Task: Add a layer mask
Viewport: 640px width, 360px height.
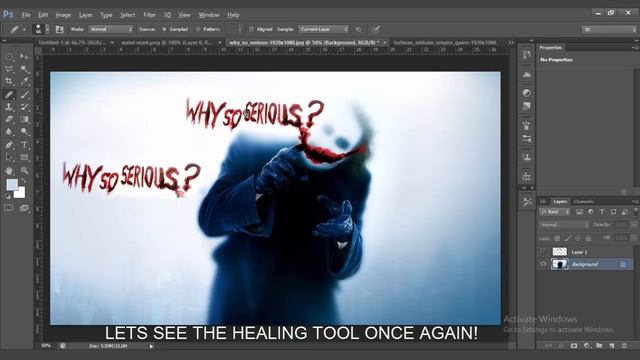Action: pyautogui.click(x=574, y=346)
